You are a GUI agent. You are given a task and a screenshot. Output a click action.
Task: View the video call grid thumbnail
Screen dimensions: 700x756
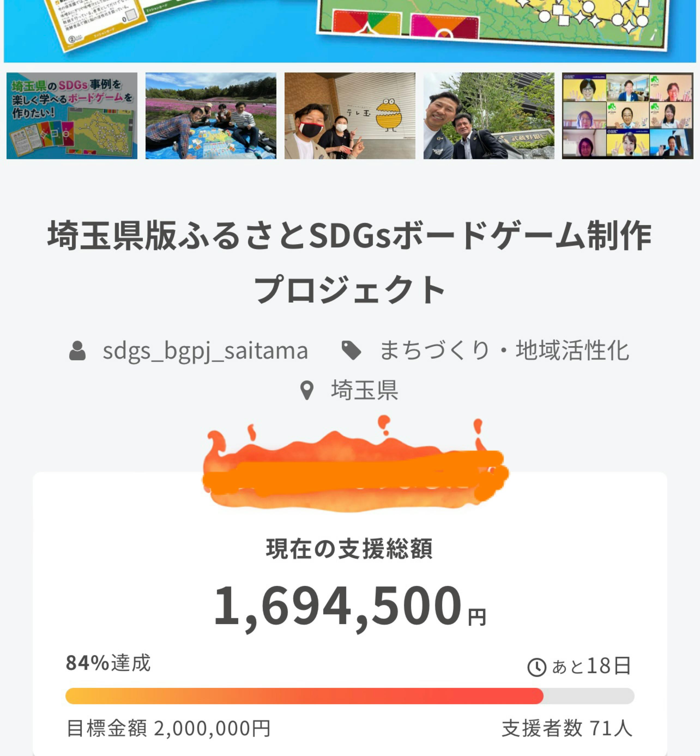click(627, 116)
